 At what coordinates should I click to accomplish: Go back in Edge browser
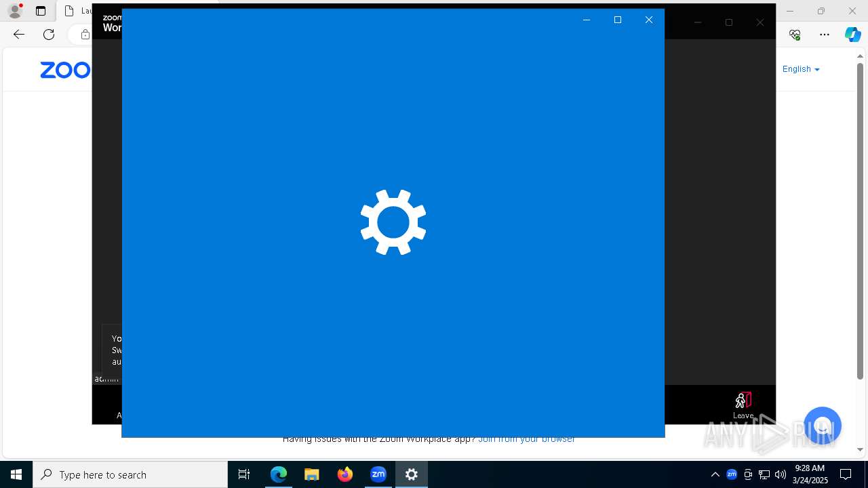tap(19, 35)
